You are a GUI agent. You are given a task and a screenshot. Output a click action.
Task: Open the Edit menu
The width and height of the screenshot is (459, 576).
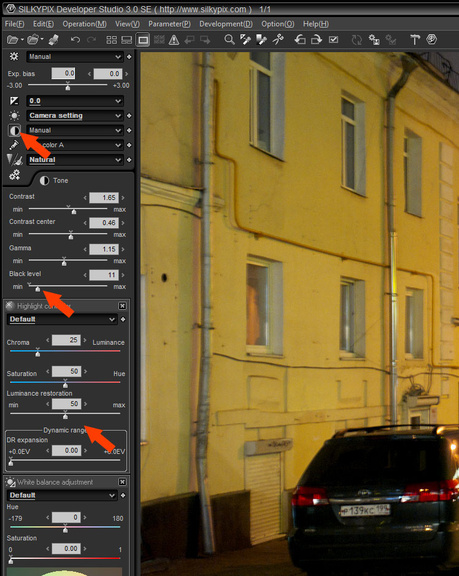click(x=43, y=24)
